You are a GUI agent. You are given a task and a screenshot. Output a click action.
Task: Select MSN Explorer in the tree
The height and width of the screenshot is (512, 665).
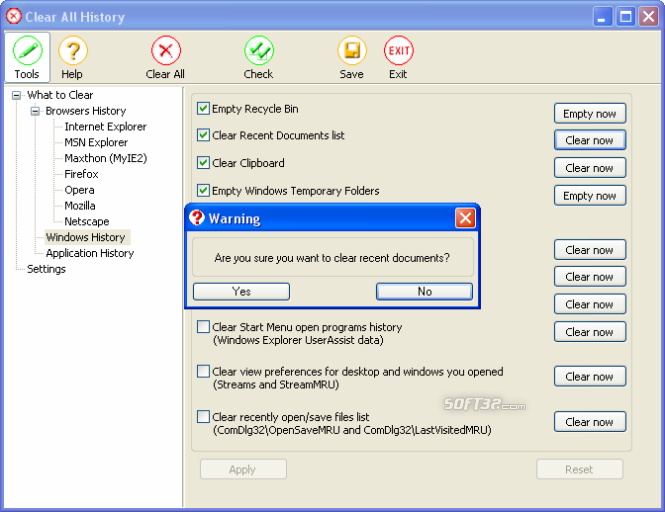point(96,143)
